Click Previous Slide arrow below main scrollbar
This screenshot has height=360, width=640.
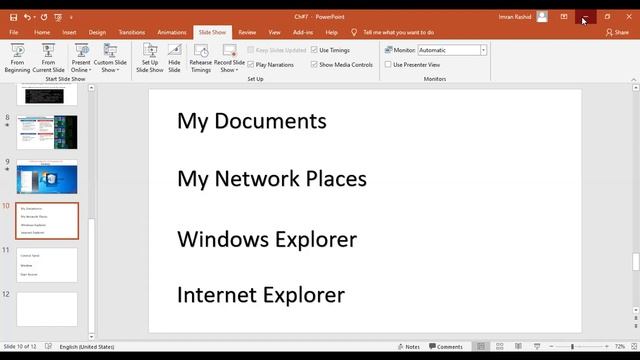click(636, 318)
